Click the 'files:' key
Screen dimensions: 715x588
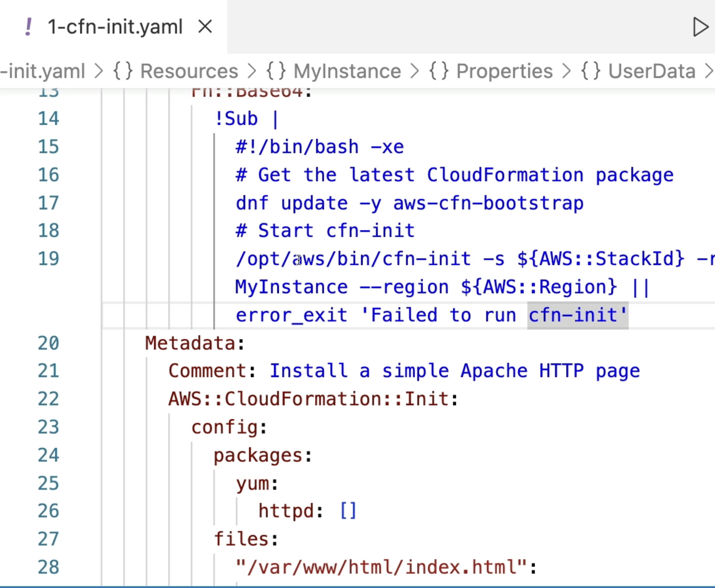246,540
